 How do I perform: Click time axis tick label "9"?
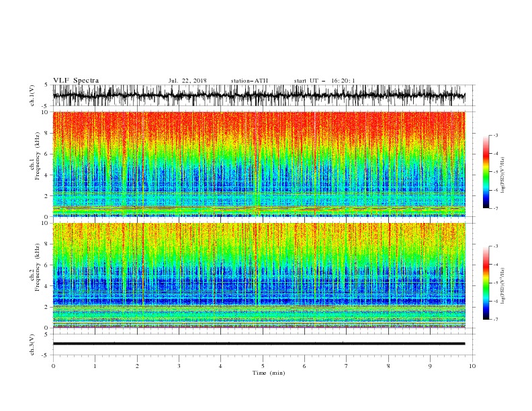(x=430, y=366)
